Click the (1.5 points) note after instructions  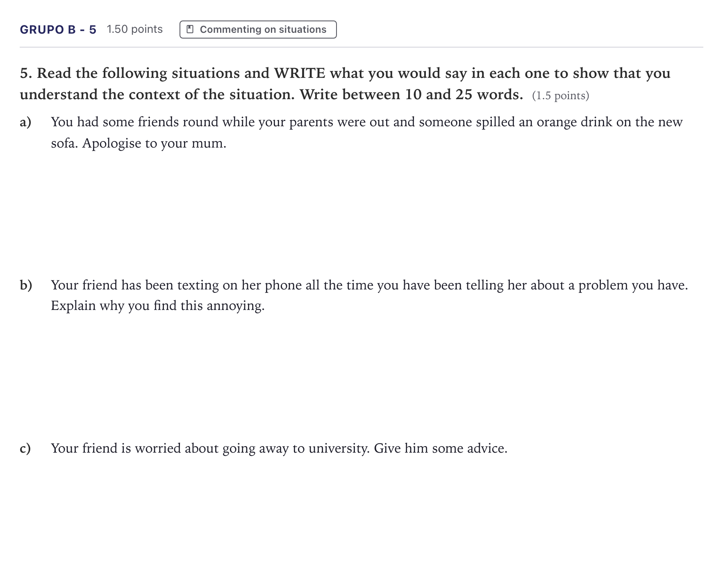pos(560,96)
